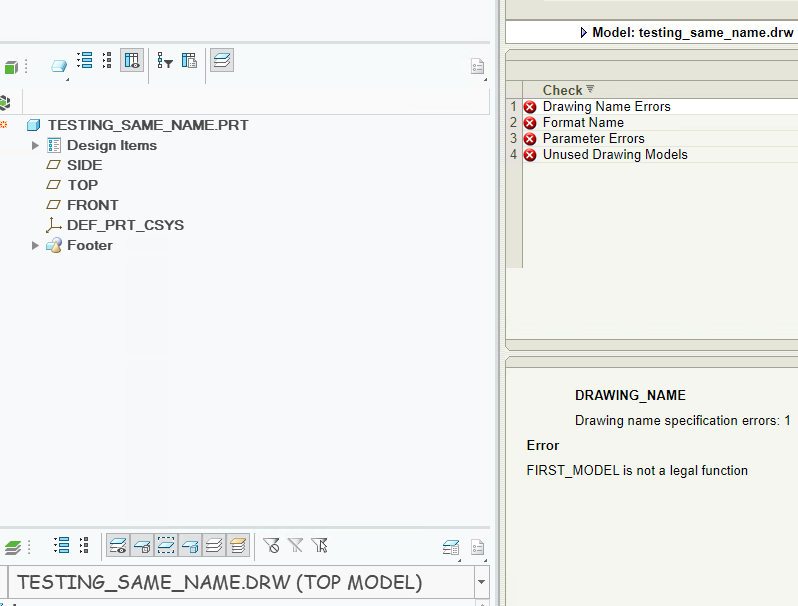
Task: Click the Check column header to sort
Action: 562,90
